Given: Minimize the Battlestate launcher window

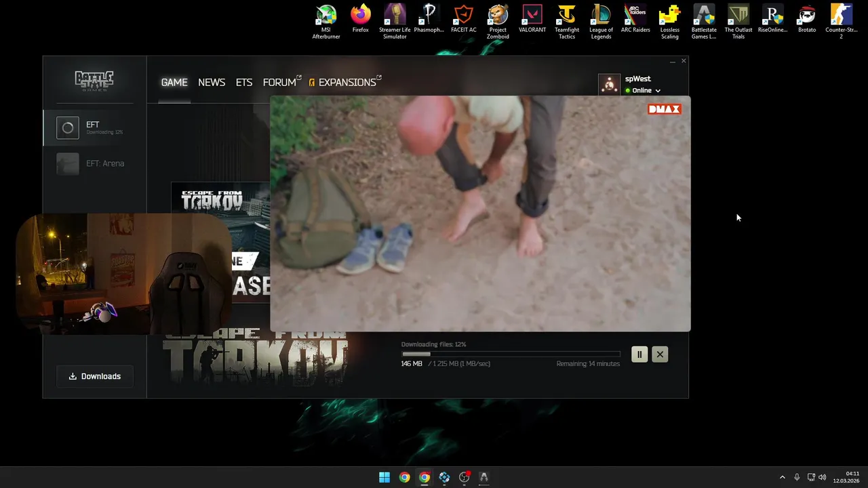Looking at the screenshot, I should click(x=672, y=61).
